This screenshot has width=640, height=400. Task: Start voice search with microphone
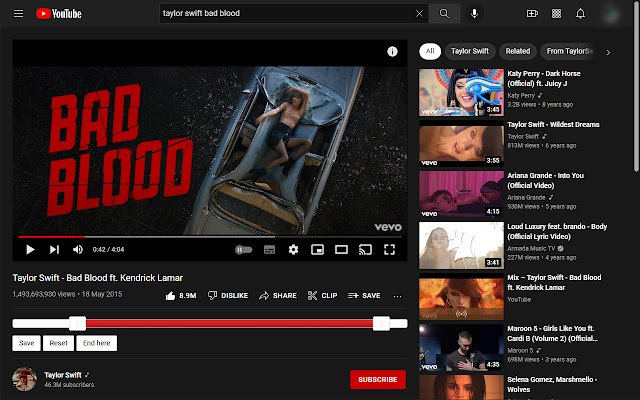[474, 13]
